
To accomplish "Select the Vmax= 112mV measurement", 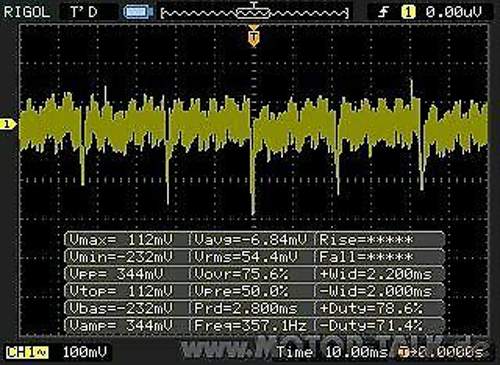I will (x=121, y=240).
